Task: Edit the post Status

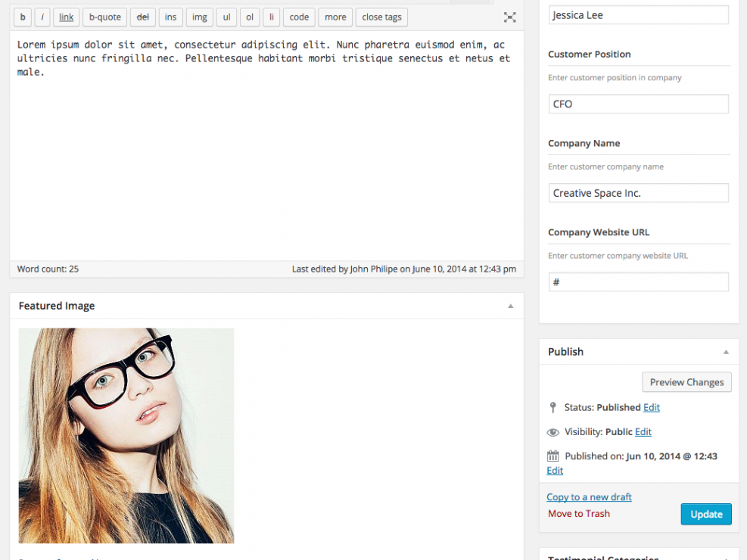Action: 651,408
